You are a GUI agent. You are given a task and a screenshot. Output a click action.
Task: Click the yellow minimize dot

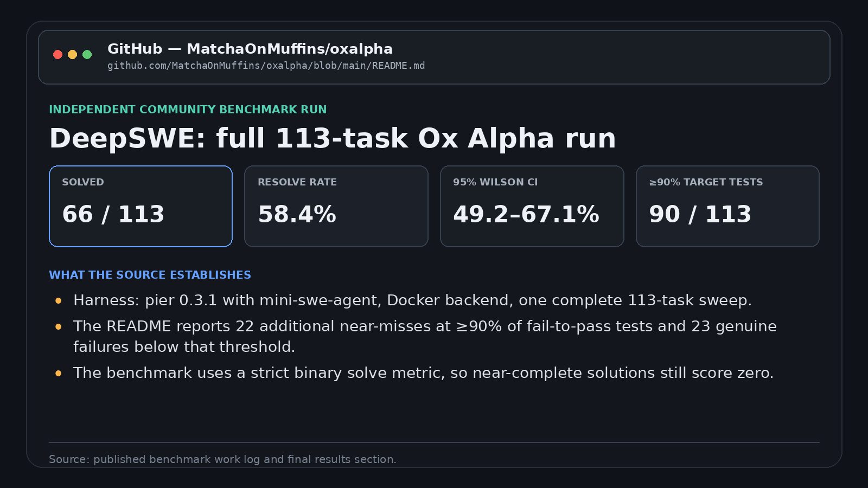(72, 54)
